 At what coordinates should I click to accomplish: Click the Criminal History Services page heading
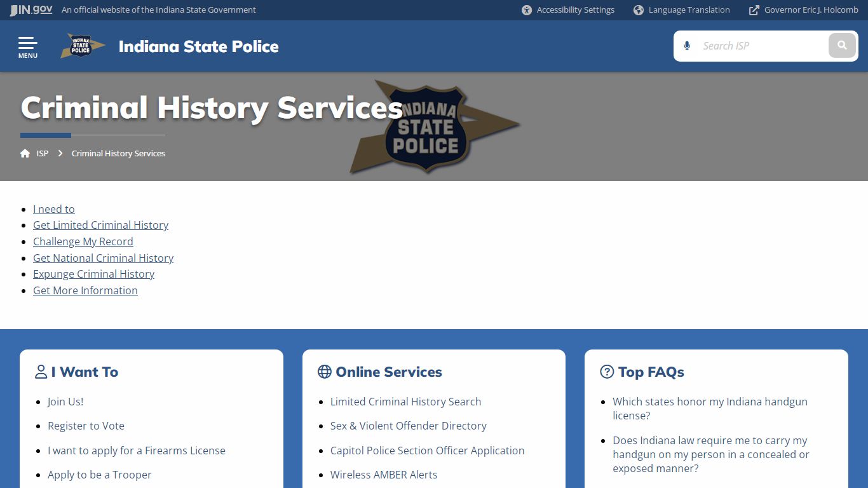212,107
